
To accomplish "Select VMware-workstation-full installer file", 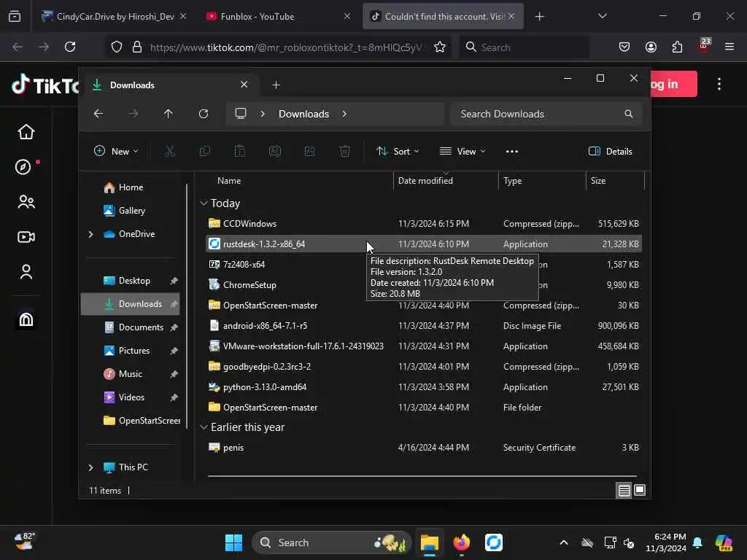I will 424,346.
